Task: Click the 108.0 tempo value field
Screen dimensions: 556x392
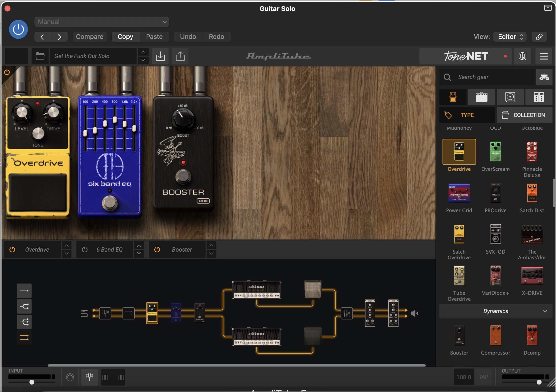Action: (x=463, y=377)
